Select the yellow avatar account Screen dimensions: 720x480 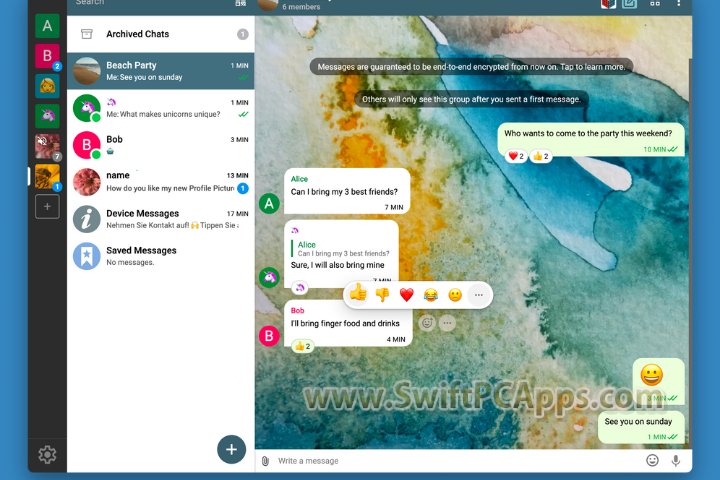tap(47, 176)
